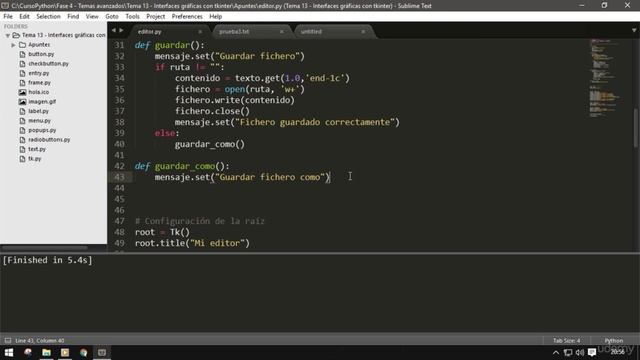This screenshot has width=640, height=360.
Task: Click the Tema 13 open folder icon
Action: (16, 35)
